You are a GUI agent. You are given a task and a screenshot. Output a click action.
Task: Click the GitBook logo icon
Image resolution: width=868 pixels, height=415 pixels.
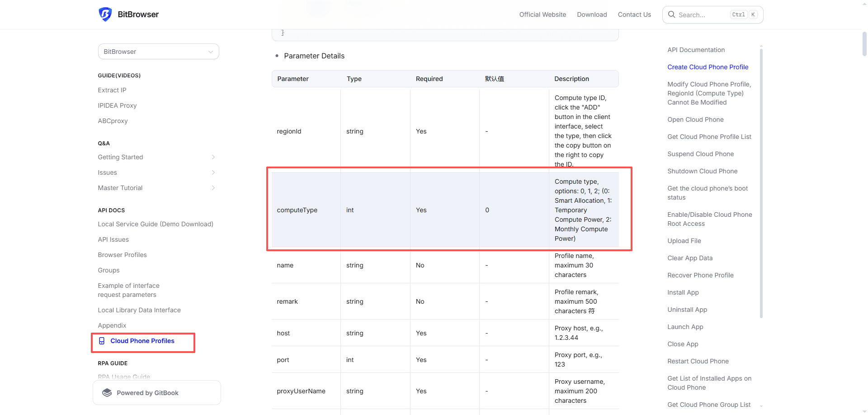coord(107,393)
